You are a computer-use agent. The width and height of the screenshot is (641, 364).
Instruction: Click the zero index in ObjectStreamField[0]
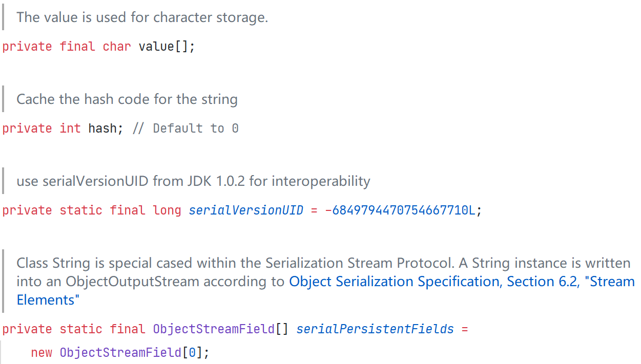[x=192, y=353]
